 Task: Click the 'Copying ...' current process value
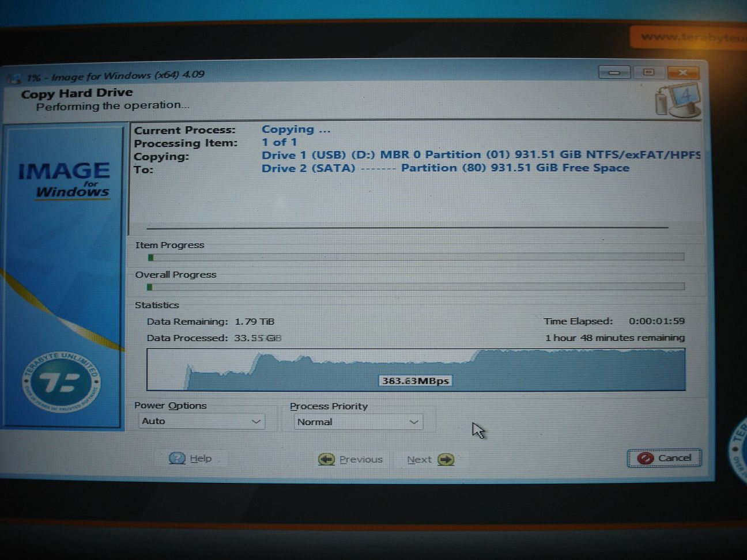(296, 129)
